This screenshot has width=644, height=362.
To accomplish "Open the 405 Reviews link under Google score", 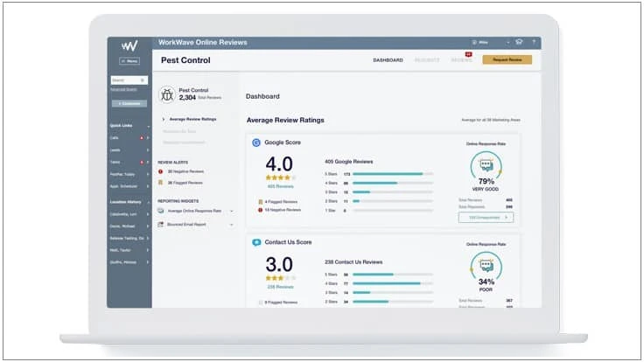I will pyautogui.click(x=280, y=186).
